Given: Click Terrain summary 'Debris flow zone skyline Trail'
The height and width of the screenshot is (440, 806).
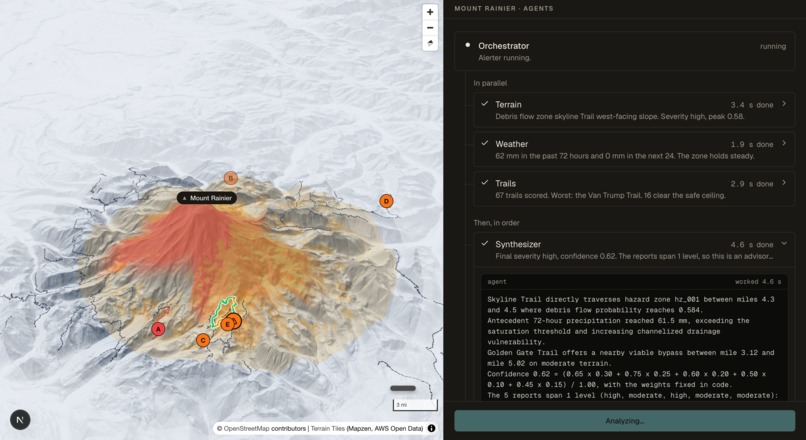Looking at the screenshot, I should pos(544,116).
